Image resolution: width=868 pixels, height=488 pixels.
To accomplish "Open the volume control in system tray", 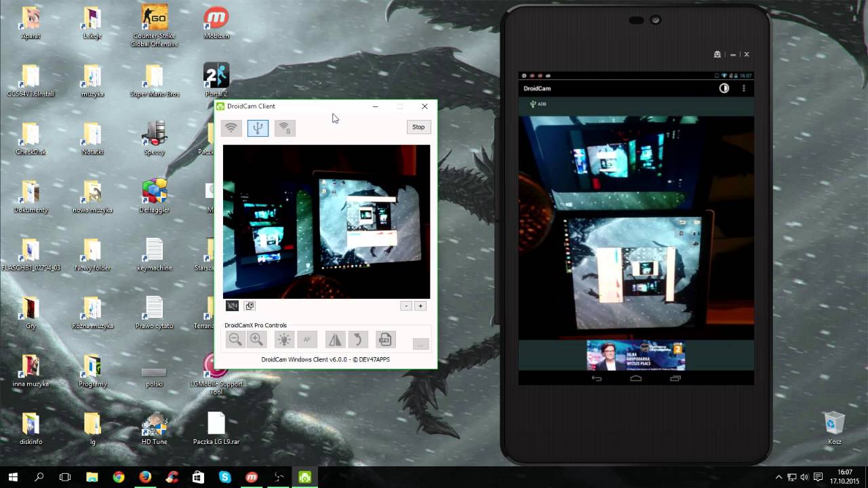I will [x=804, y=477].
